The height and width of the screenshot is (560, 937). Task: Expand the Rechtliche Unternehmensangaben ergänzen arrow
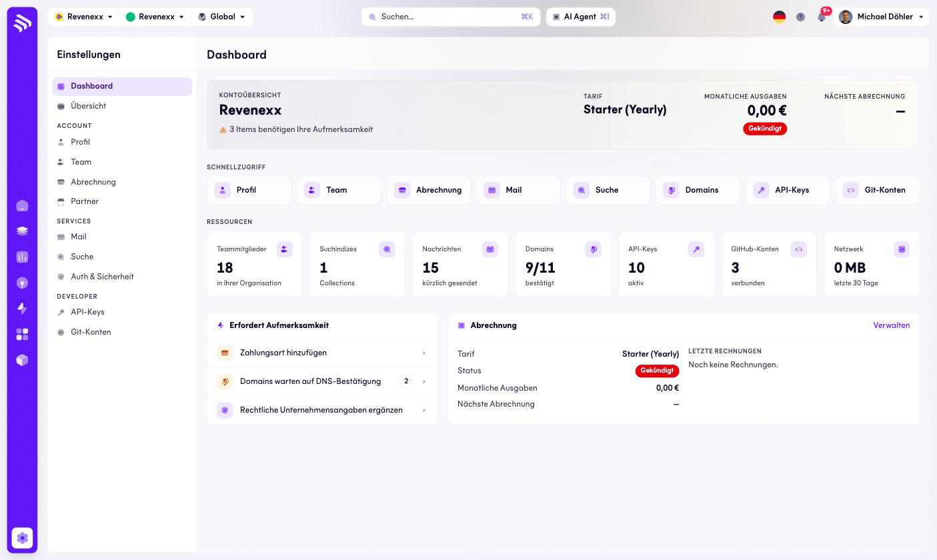point(424,410)
